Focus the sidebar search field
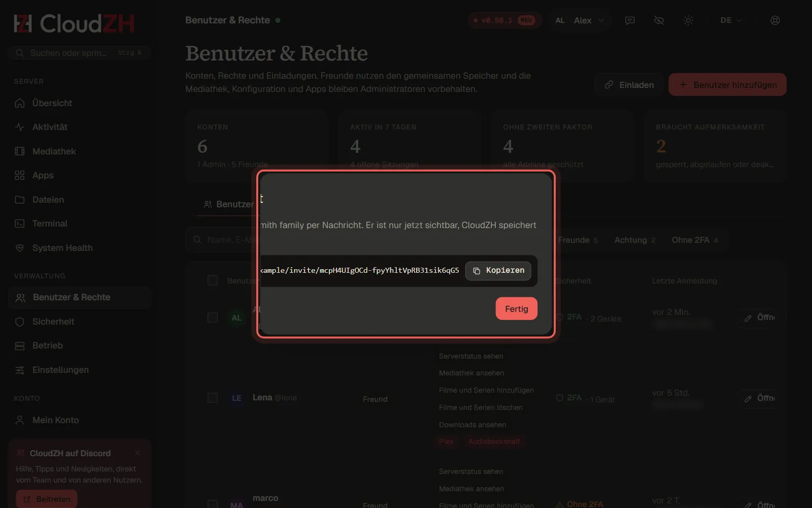The height and width of the screenshot is (508, 812). pos(80,53)
